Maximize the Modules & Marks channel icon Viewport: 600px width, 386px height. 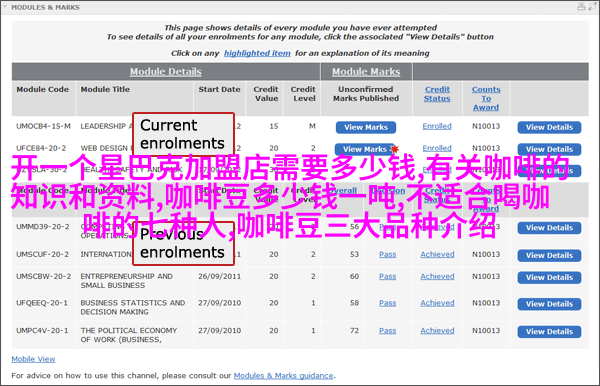click(x=593, y=7)
